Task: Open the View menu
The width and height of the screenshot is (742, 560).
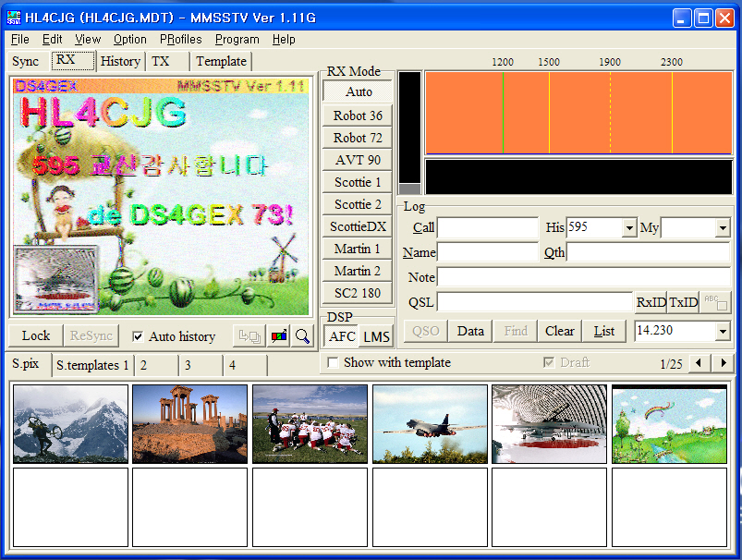Action: [x=88, y=40]
